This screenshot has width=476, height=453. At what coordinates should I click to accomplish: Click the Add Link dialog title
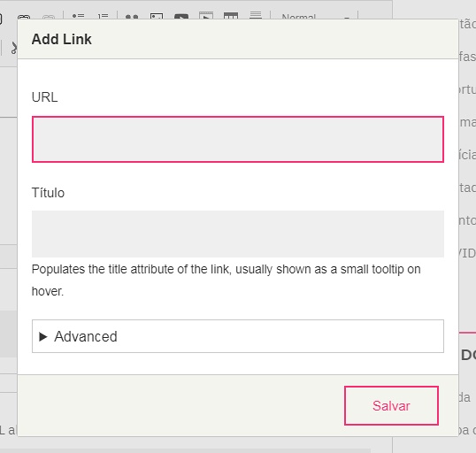62,39
